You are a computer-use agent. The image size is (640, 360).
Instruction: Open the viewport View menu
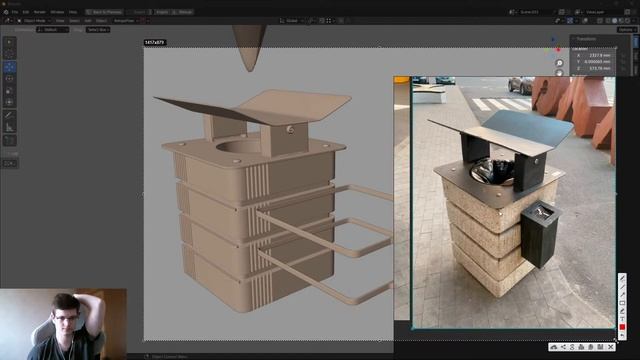[60, 20]
